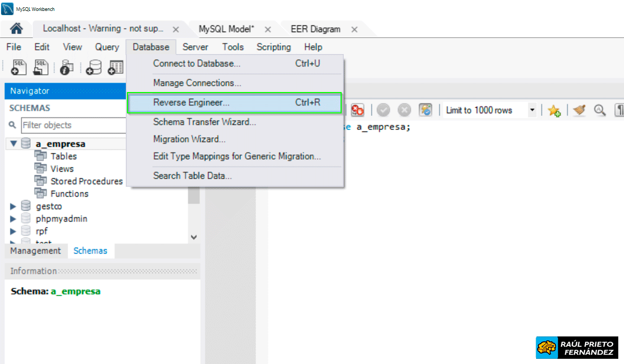624x364 pixels.
Task: Toggle invisible characters pilcrow icon
Action: pyautogui.click(x=620, y=110)
